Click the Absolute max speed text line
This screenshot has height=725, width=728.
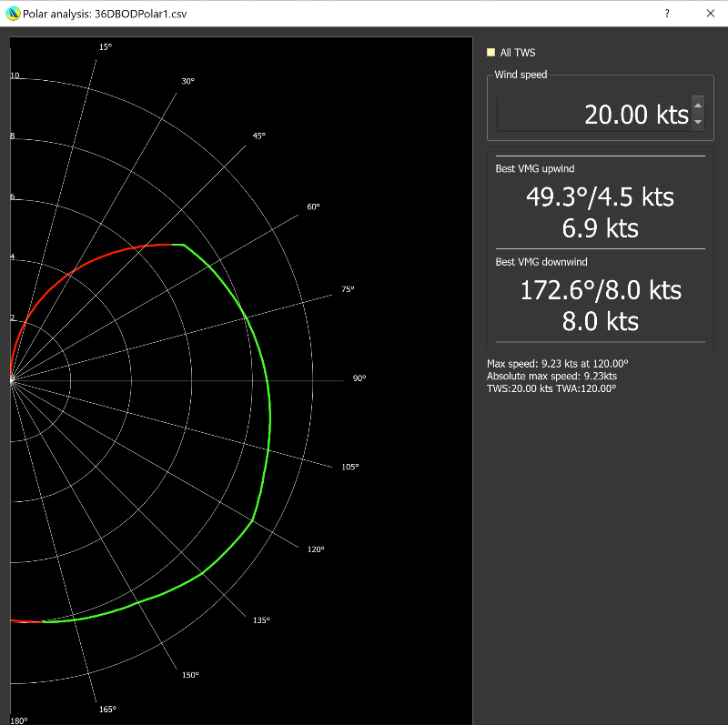pyautogui.click(x=551, y=376)
